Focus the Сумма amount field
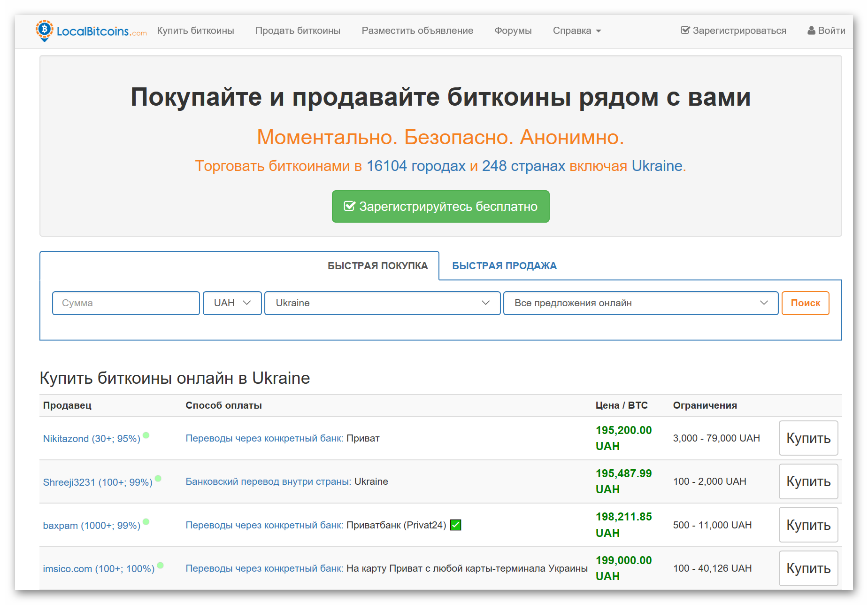The height and width of the screenshot is (605, 868). (126, 303)
